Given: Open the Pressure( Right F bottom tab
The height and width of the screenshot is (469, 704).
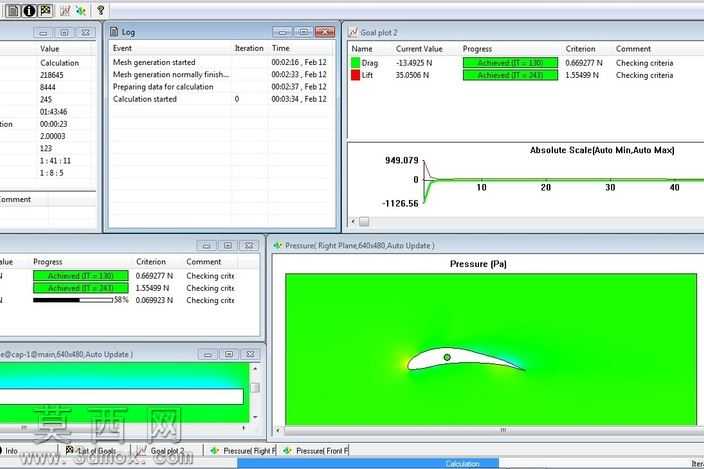Looking at the screenshot, I should tap(243, 451).
